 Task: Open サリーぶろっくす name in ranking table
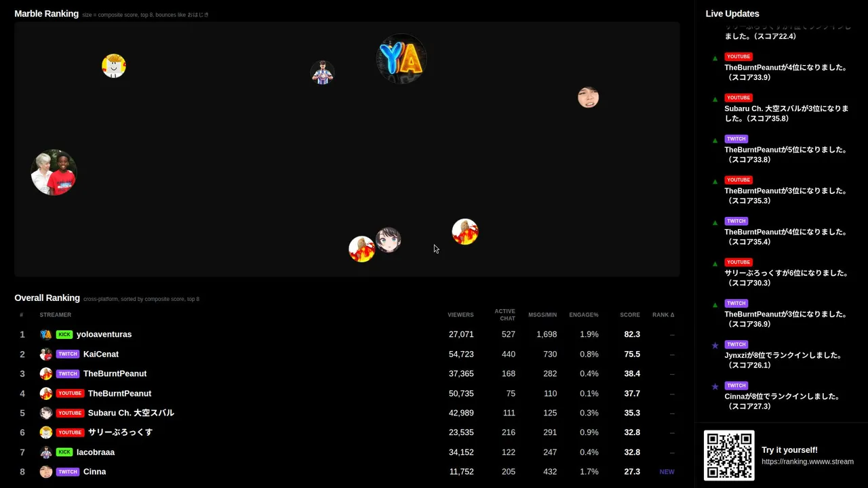point(120,432)
